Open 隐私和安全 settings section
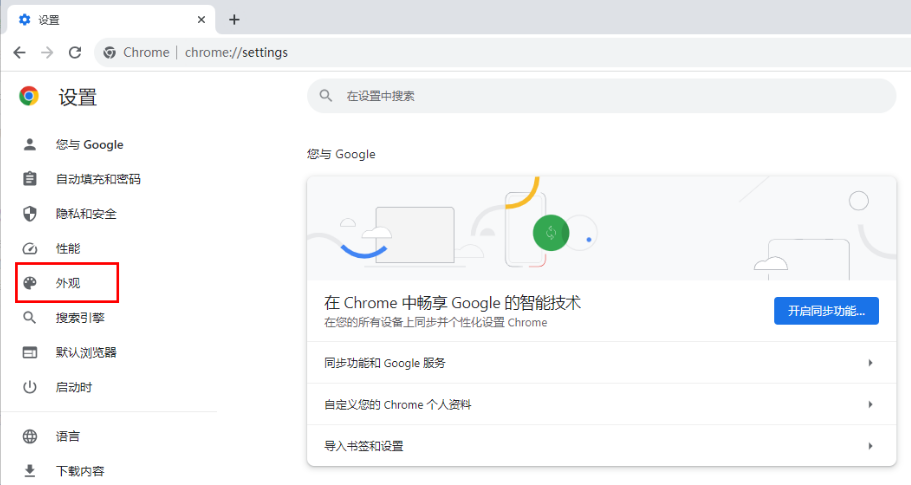 coord(86,214)
